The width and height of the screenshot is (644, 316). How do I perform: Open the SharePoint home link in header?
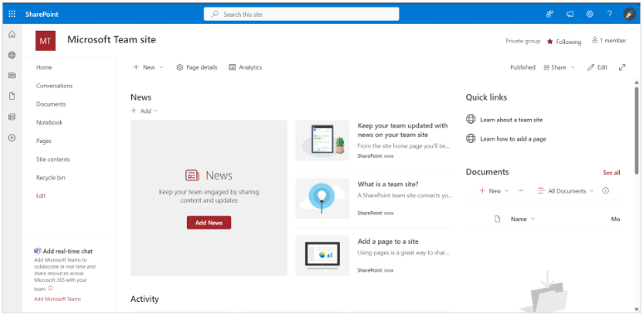[x=42, y=14]
